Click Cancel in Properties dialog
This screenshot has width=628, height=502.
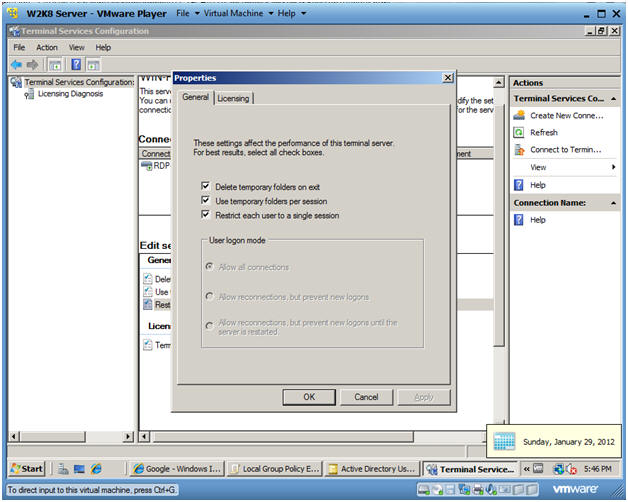point(366,397)
